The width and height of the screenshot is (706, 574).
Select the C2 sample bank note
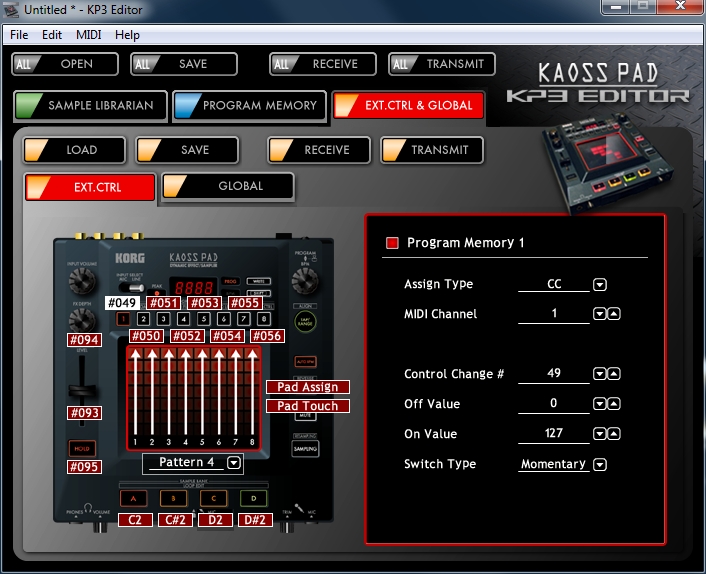(x=135, y=520)
